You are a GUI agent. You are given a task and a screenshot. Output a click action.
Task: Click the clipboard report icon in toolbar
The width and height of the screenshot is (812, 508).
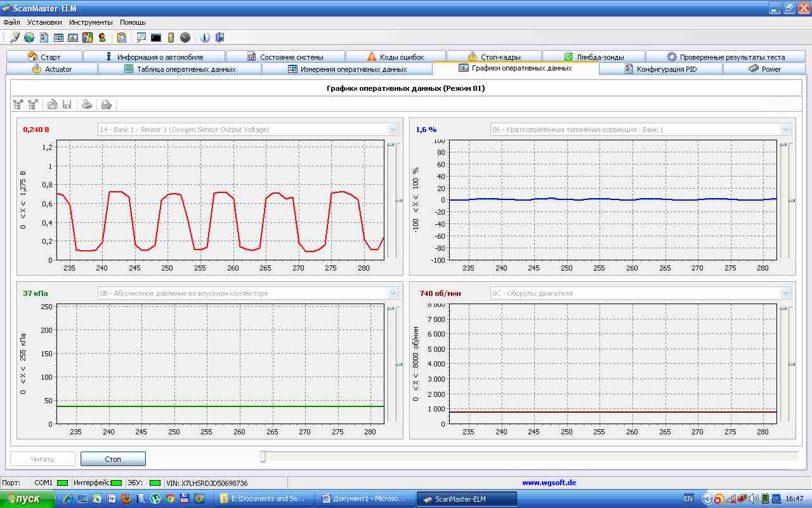(x=122, y=37)
